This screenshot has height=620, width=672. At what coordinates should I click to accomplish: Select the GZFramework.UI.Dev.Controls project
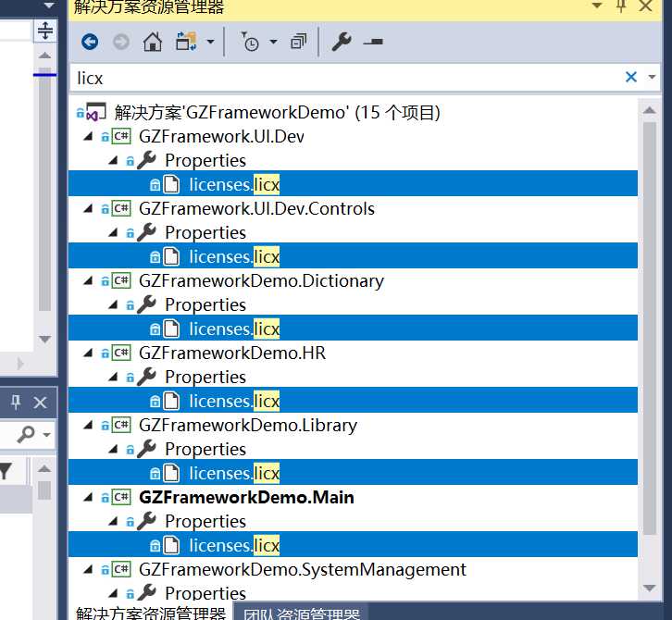pos(256,208)
